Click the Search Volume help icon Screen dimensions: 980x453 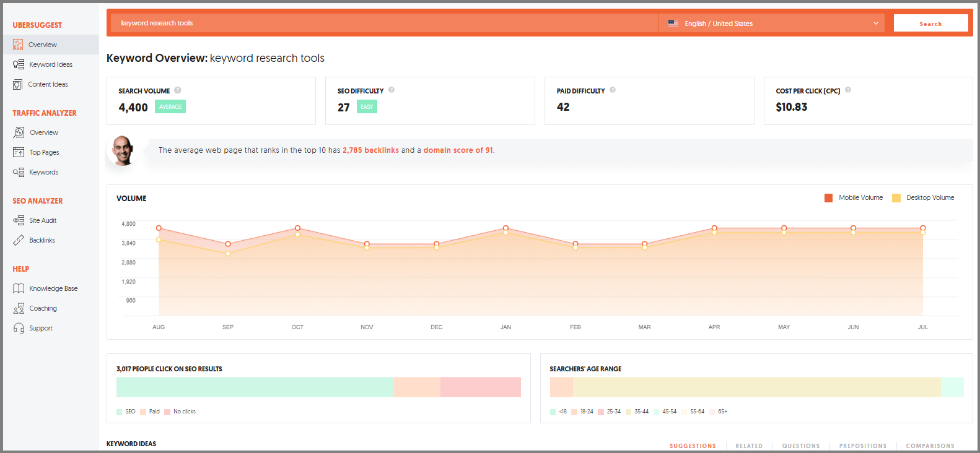(x=178, y=90)
